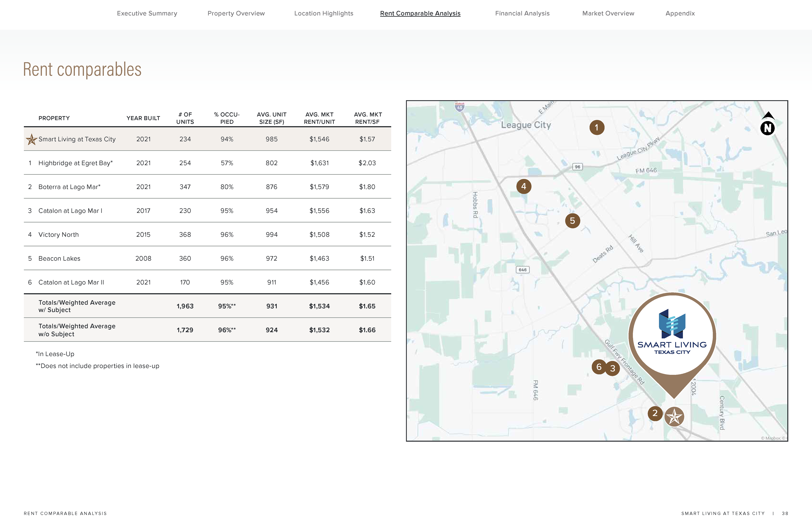Select Rent Comparable Analysis tab

point(420,13)
